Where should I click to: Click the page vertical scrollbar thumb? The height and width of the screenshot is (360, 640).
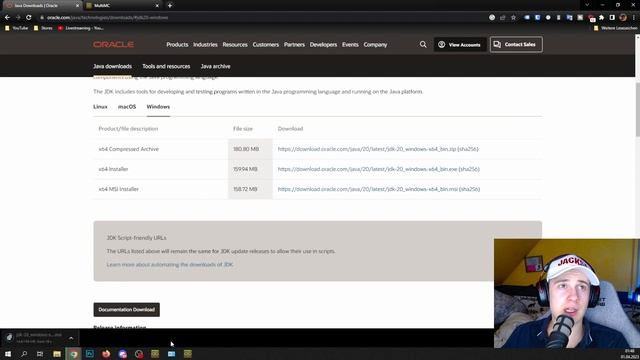(x=637, y=109)
